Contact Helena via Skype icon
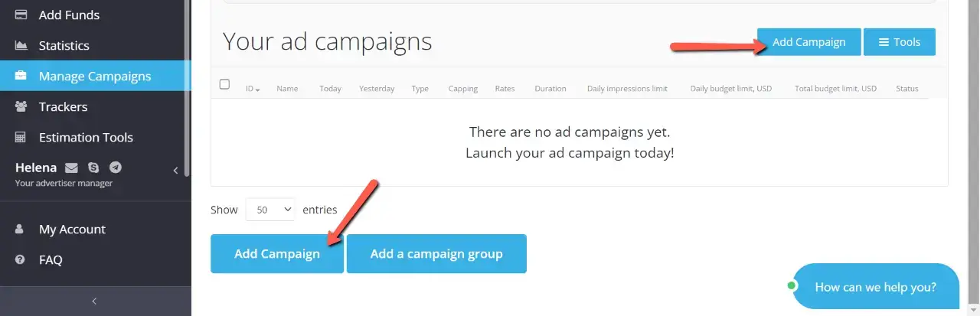 click(93, 168)
